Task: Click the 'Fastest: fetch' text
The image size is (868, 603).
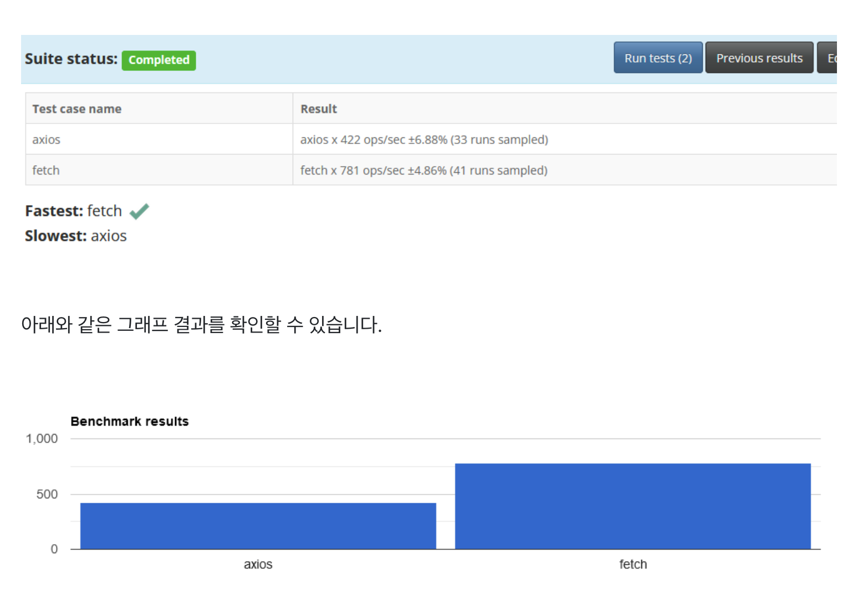Action: [73, 211]
